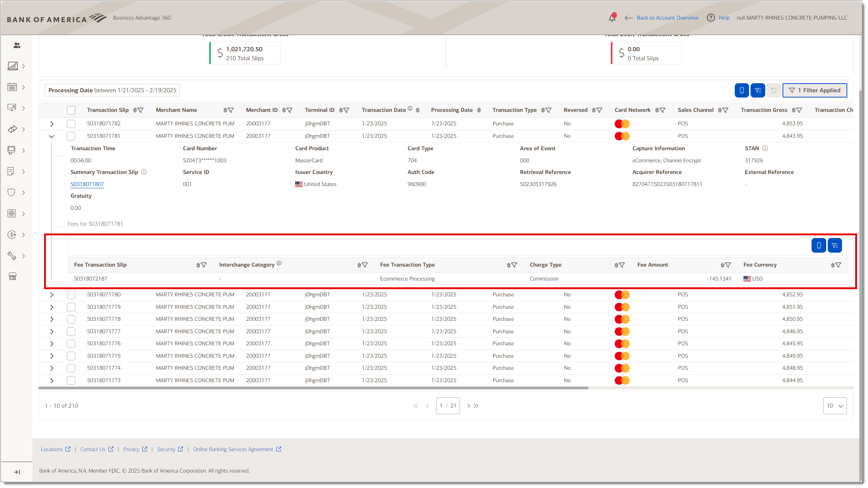Sort the Transaction Gross column
Viewport: 868px width, 488px height.
(x=794, y=110)
